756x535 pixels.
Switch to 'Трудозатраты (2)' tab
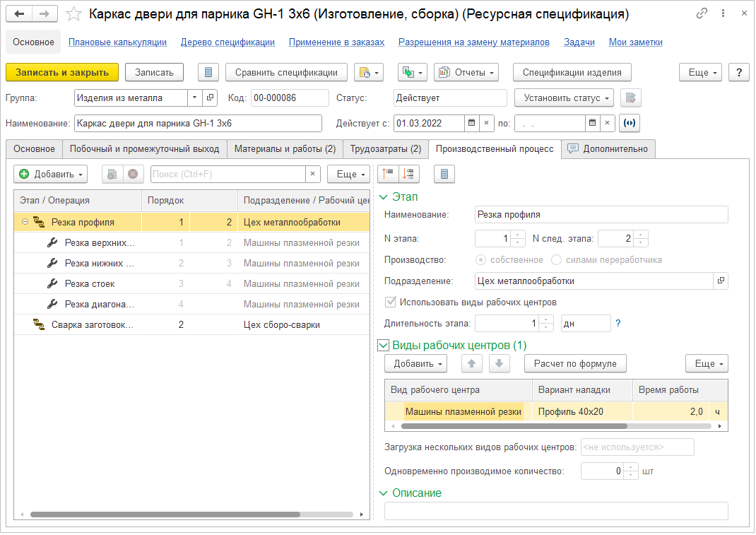(386, 149)
